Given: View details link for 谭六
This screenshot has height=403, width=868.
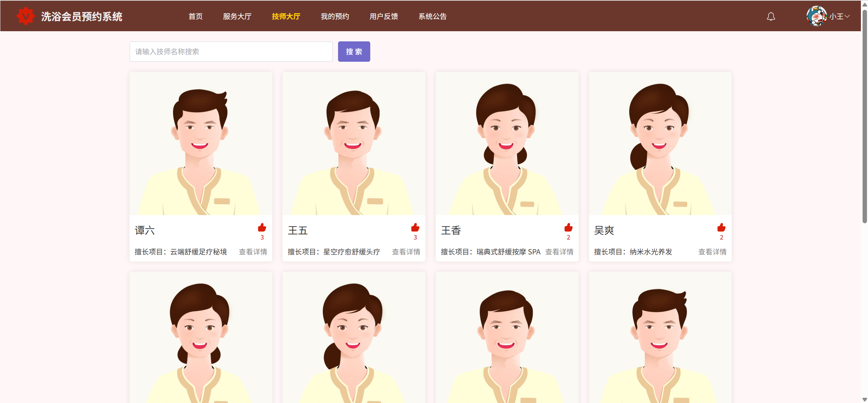Looking at the screenshot, I should click(x=253, y=252).
